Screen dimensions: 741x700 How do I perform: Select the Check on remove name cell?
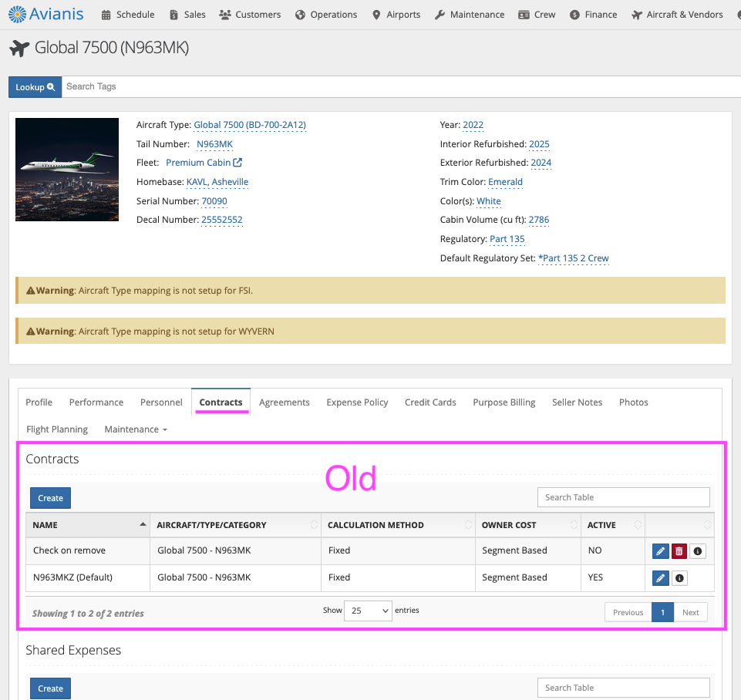[88, 550]
